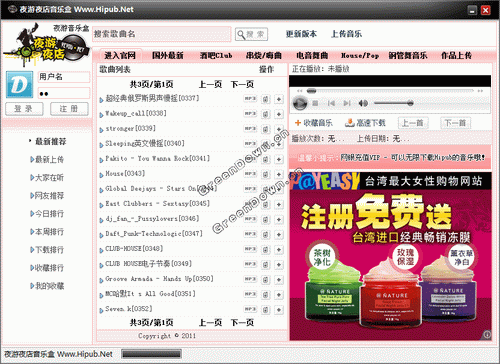
Task: Click the MP3 icon for Seven k[0352]
Action: (x=250, y=309)
